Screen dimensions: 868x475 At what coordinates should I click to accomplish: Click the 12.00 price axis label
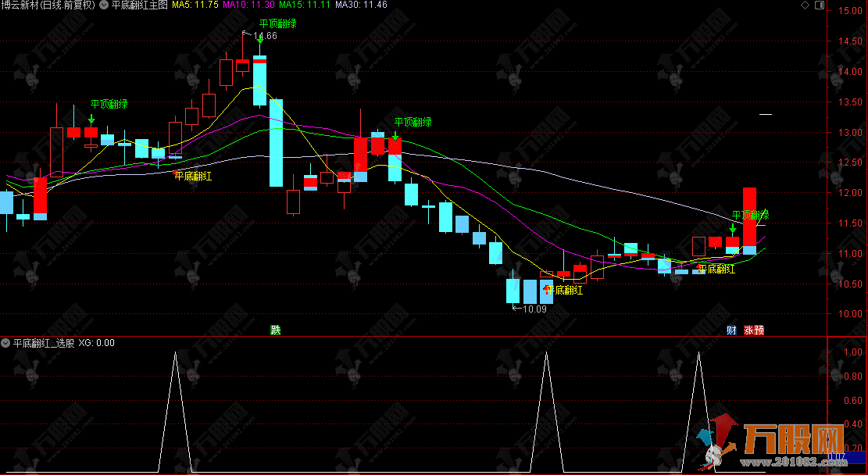(850, 193)
